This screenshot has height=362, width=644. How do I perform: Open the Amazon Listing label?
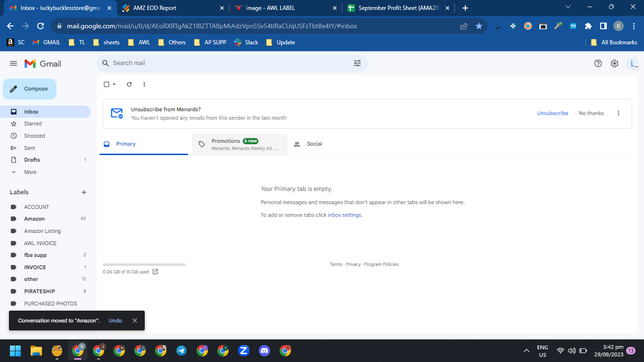click(x=45, y=231)
